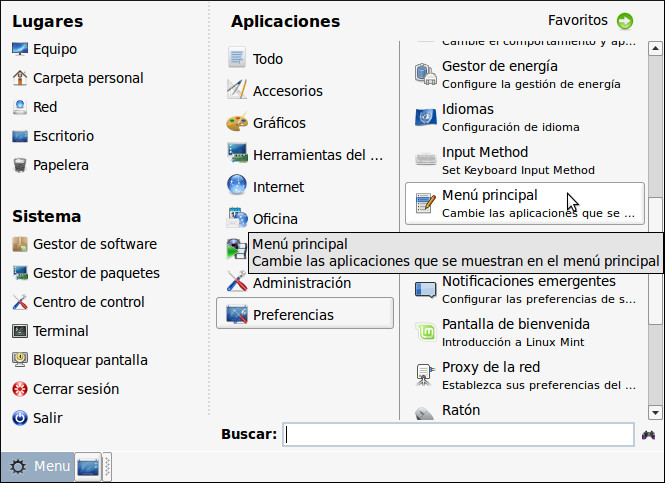Click the applications list scrollbar down arrow
Viewport: 665px width, 483px height.
655,412
